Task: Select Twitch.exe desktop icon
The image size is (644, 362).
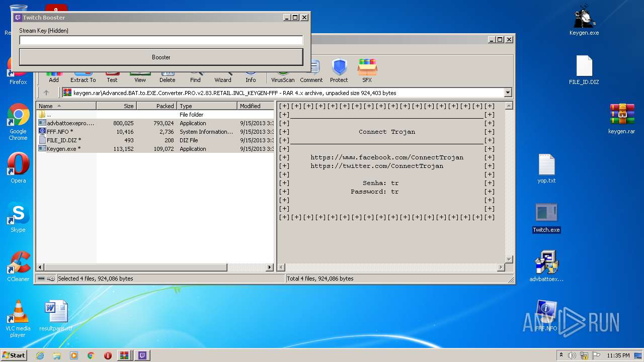Action: (546, 218)
